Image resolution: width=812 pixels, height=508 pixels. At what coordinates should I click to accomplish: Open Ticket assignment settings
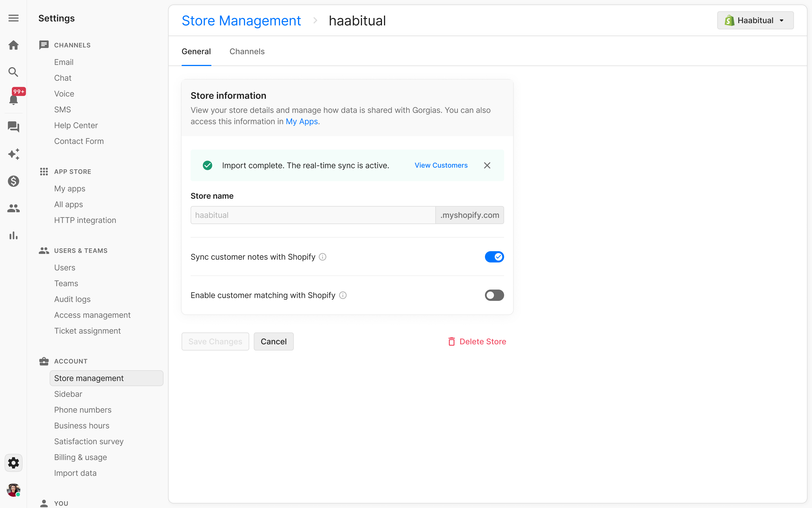click(x=88, y=330)
